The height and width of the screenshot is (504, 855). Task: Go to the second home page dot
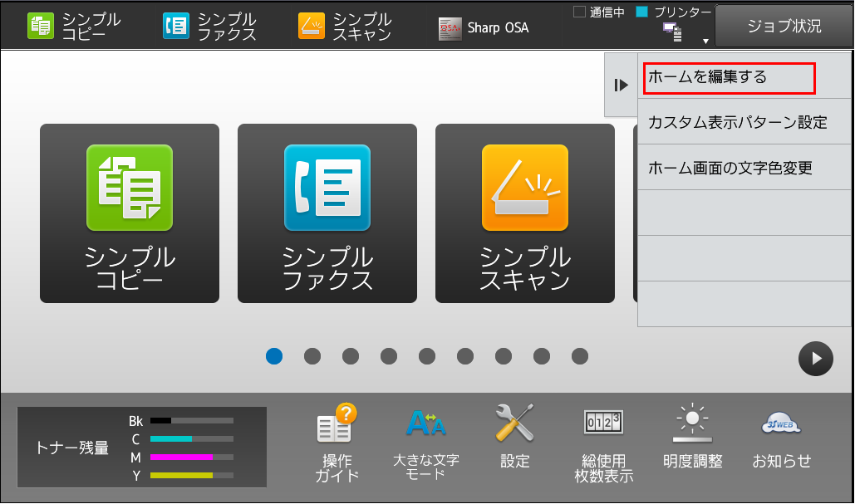312,356
